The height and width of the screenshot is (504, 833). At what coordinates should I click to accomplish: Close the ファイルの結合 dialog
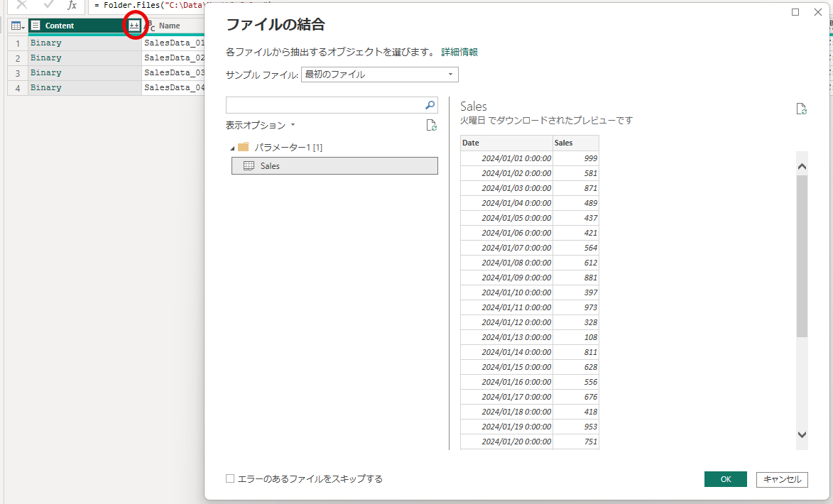coord(818,12)
